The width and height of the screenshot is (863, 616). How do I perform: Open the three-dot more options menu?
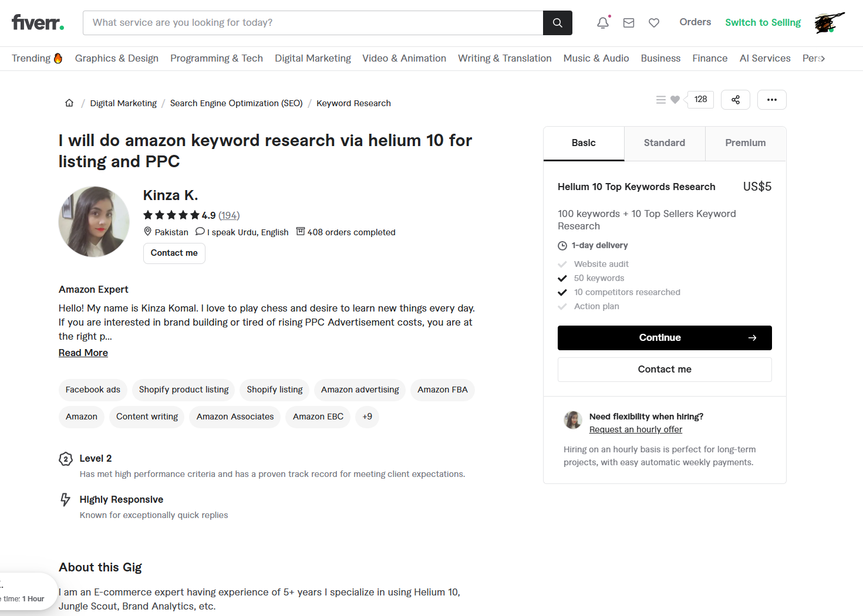(771, 100)
